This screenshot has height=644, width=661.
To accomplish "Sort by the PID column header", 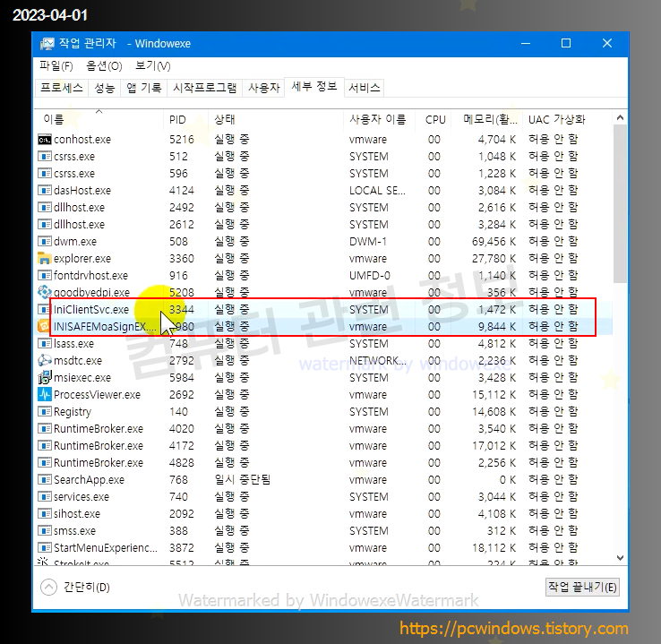I will coord(185,120).
